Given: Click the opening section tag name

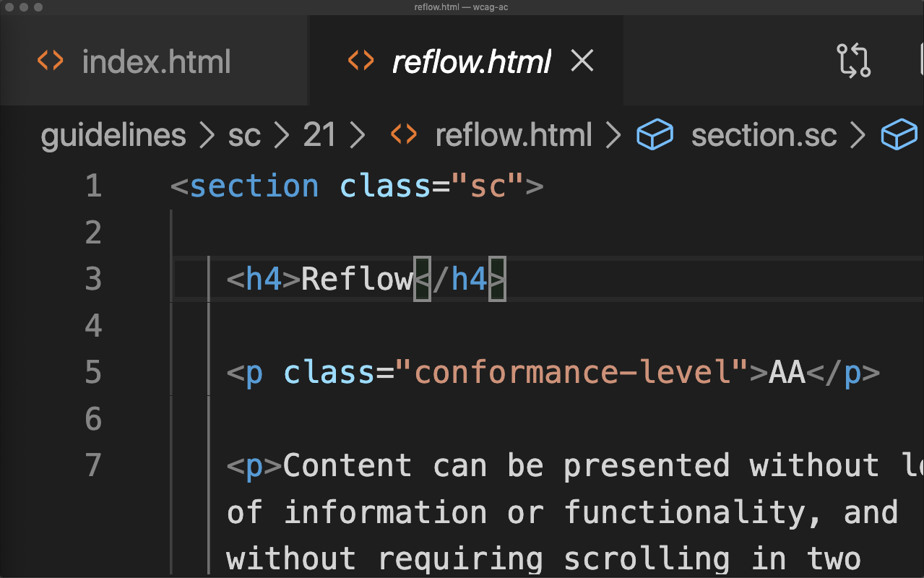Looking at the screenshot, I should [x=254, y=186].
